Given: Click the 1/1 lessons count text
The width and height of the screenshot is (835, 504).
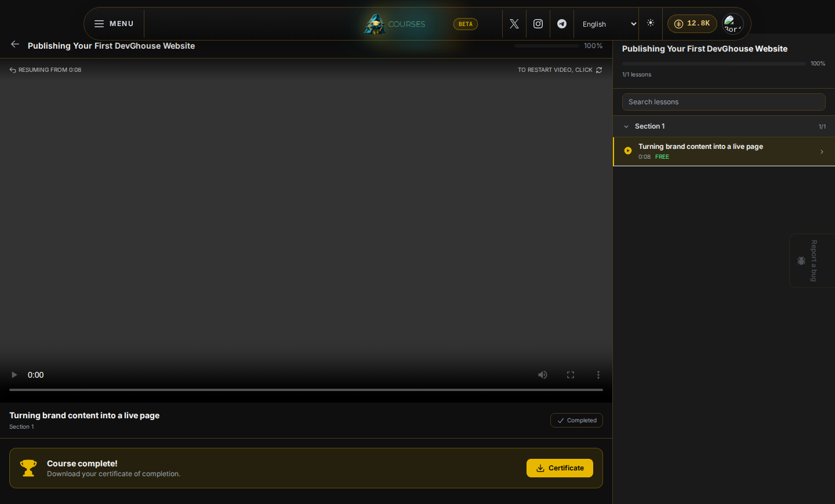Looking at the screenshot, I should click(637, 75).
